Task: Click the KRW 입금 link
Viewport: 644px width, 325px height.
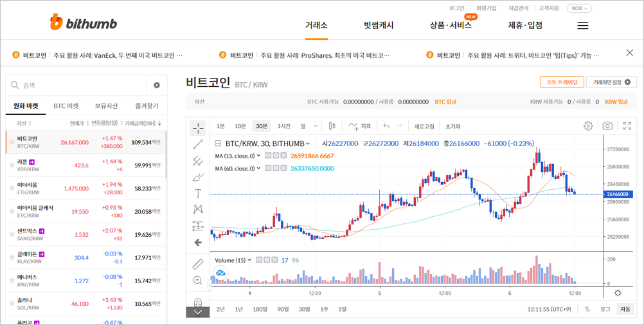Action: click(616, 102)
